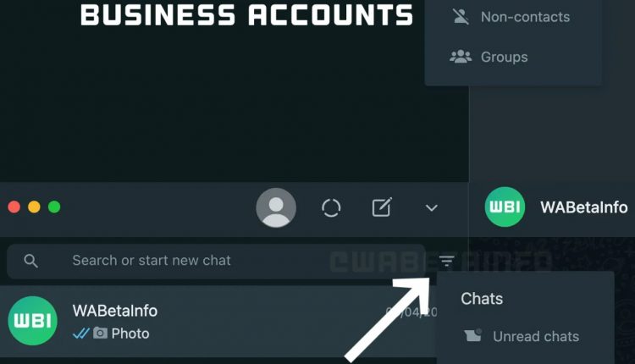
Task: Click the Unread chats icon
Action: 472,335
